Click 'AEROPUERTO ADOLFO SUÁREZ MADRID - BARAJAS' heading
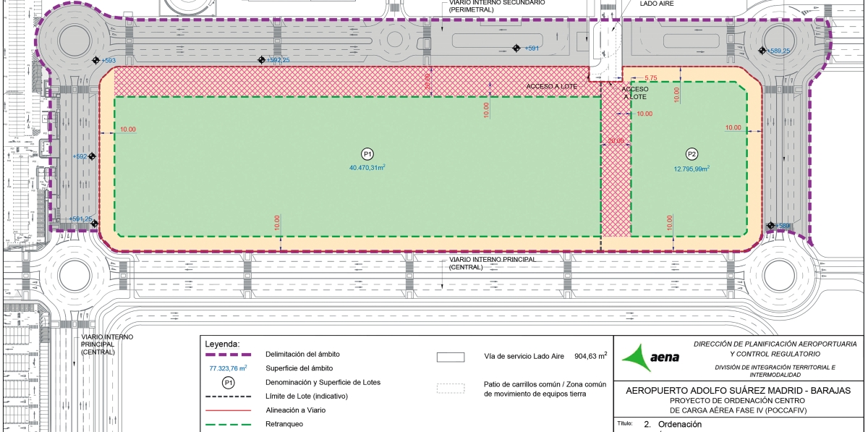 [737, 391]
